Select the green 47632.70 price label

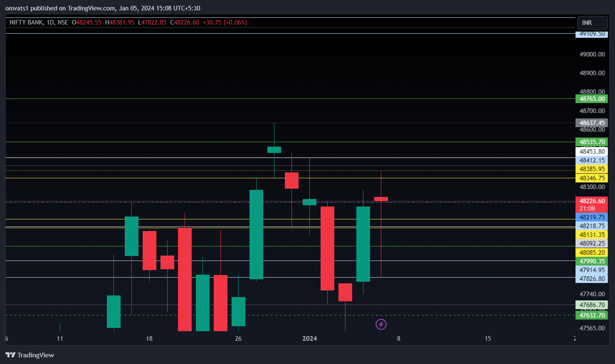point(592,315)
